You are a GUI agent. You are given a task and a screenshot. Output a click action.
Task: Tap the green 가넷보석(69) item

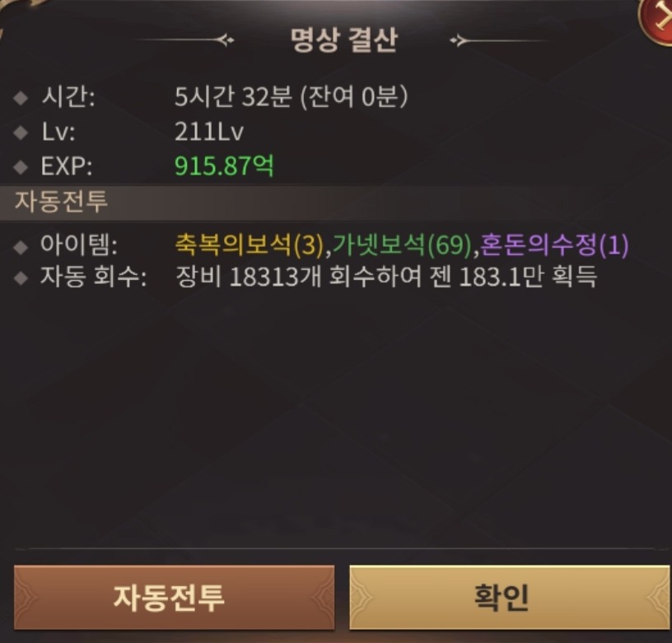[402, 245]
